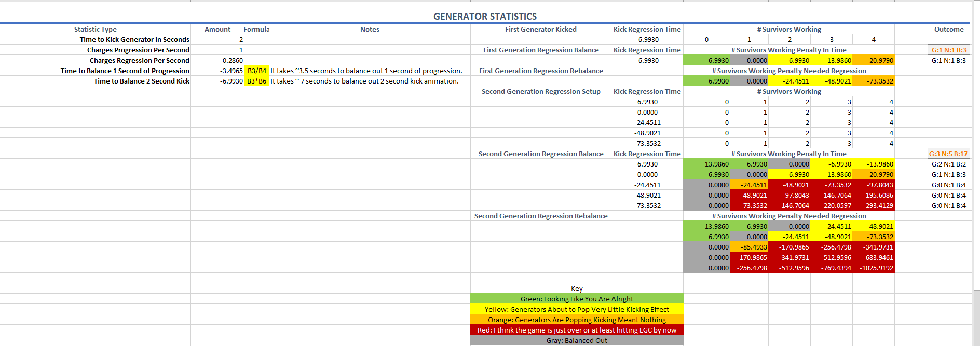Screen dimensions: 980x346
Task: Select the Red key legend row
Action: [x=577, y=330]
